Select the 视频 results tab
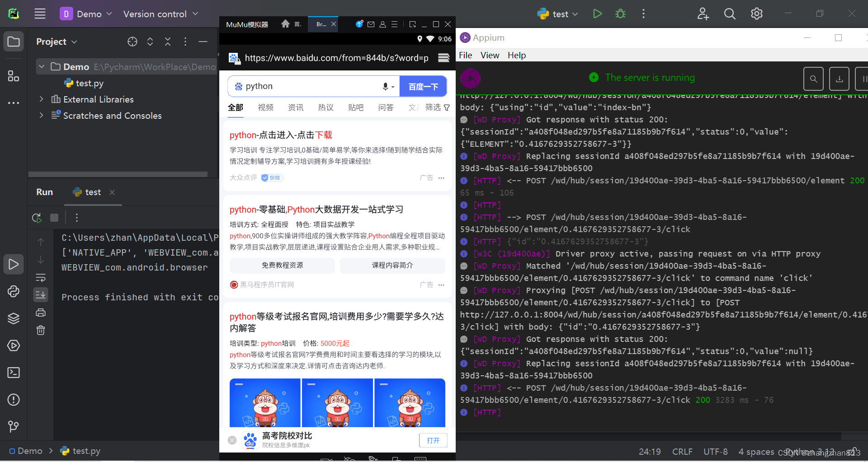 point(266,107)
